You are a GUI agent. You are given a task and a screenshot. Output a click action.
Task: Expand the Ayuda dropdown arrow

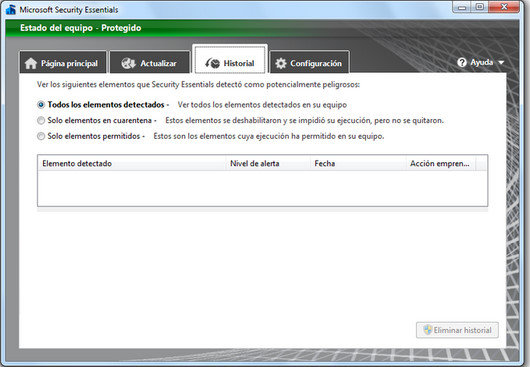pyautogui.click(x=501, y=63)
